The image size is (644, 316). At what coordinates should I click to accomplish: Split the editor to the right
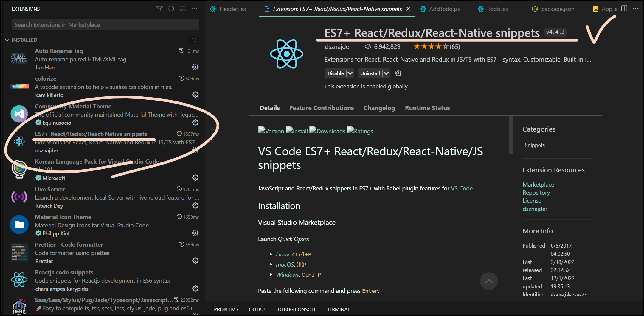[624, 9]
